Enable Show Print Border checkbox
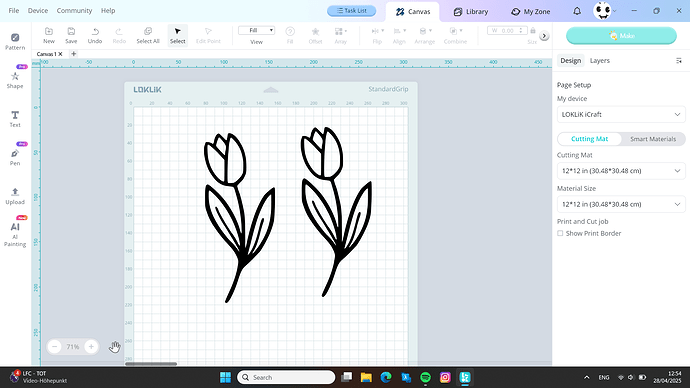This screenshot has width=690, height=388. tap(560, 233)
